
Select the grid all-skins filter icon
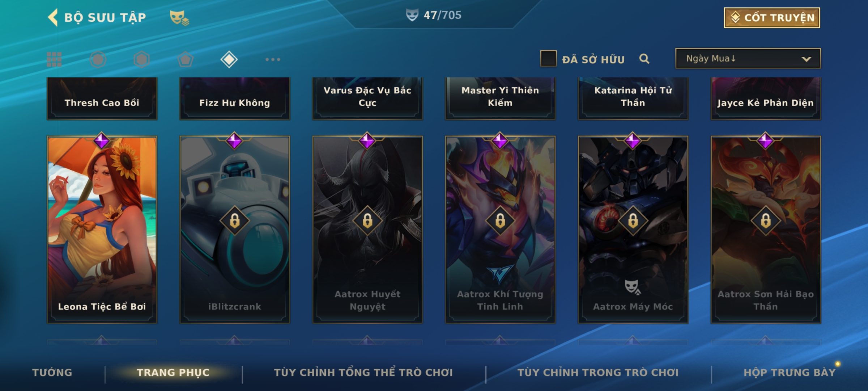tap(54, 59)
